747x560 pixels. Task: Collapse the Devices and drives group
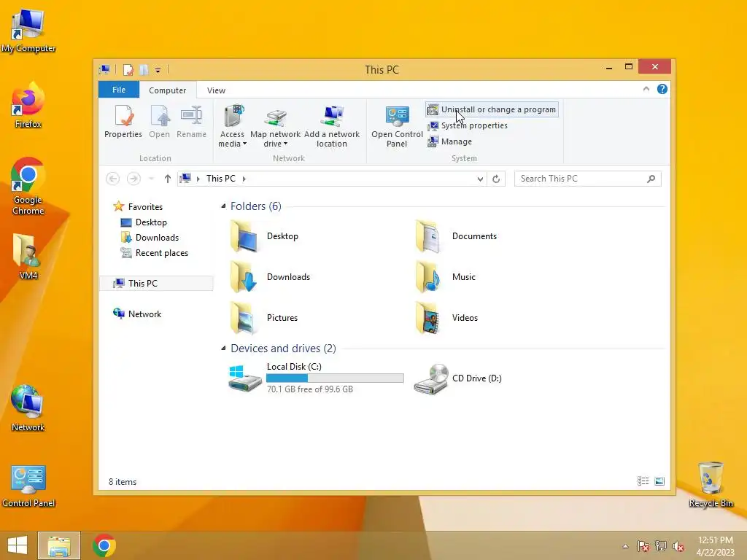[223, 348]
